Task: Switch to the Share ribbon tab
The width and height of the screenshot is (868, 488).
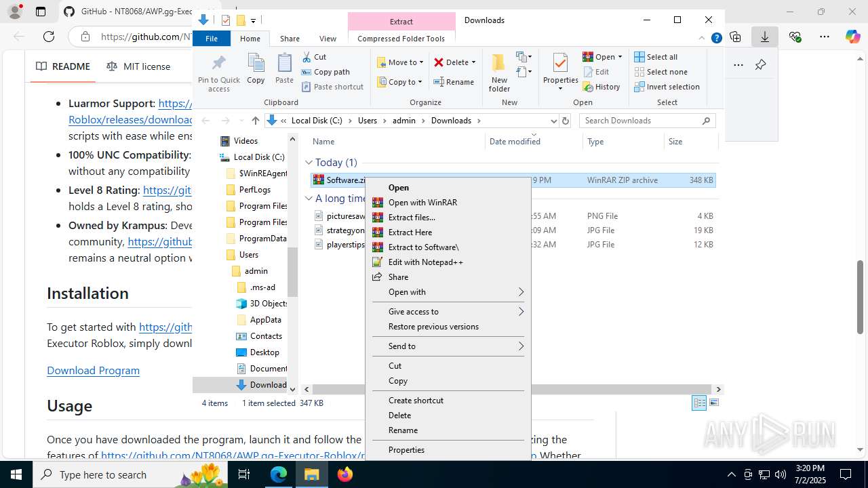Action: 290,39
